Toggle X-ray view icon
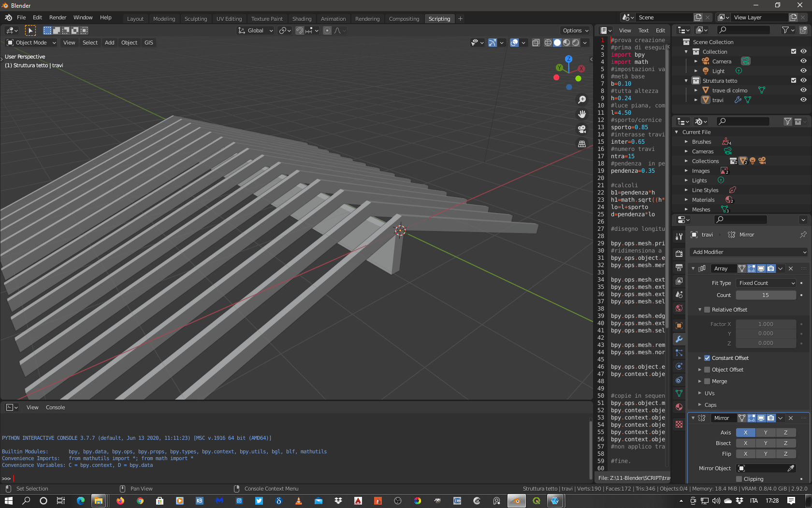 (x=536, y=43)
